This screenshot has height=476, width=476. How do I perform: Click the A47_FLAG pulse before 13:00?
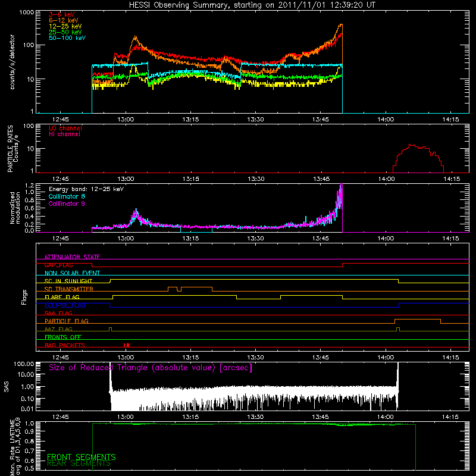click(x=110, y=329)
